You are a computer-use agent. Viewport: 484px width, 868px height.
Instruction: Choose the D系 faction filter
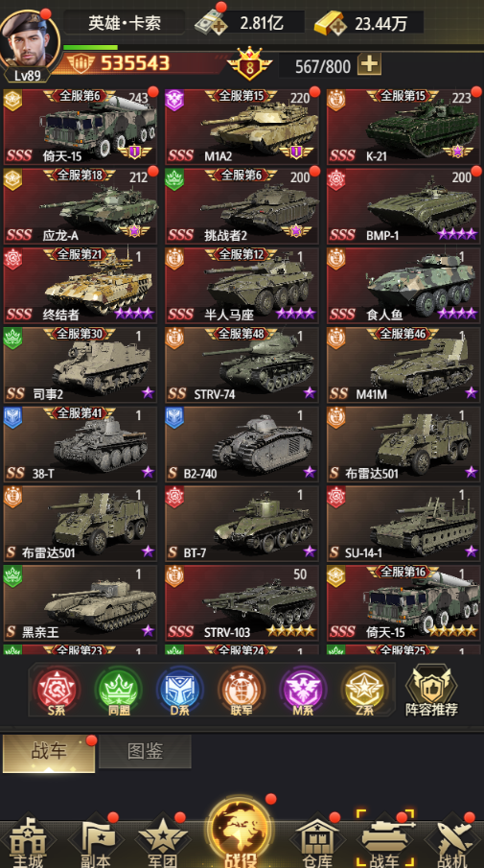[180, 691]
